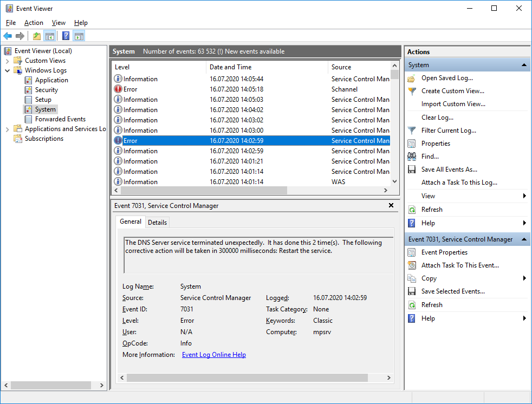Select the System log in tree

tap(46, 109)
